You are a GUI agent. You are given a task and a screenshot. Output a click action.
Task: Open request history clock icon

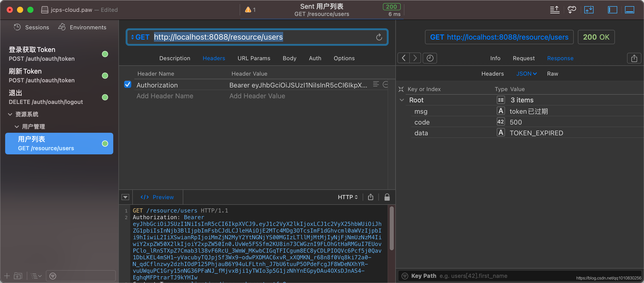point(430,58)
